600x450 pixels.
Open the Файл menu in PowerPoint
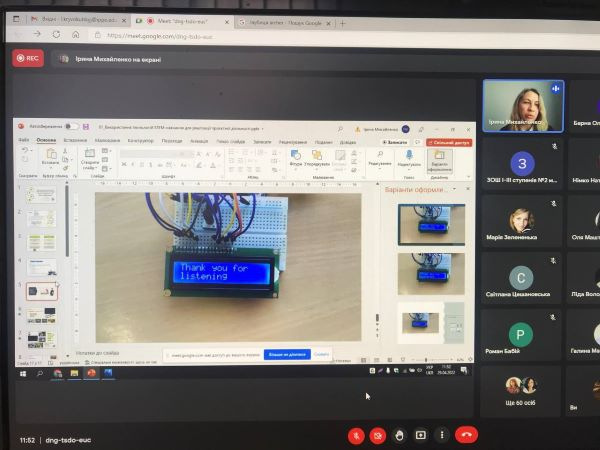pos(24,140)
